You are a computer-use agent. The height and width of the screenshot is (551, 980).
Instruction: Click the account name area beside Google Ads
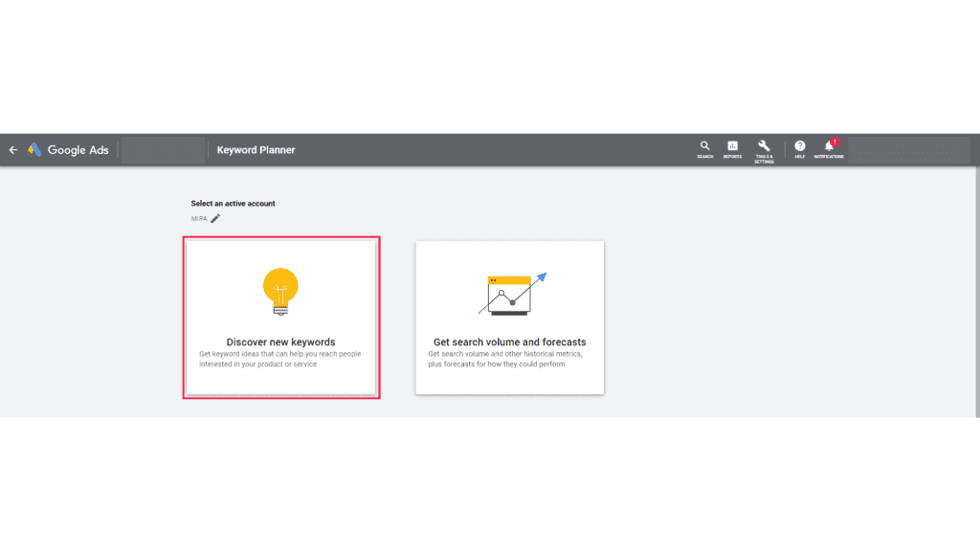(163, 149)
